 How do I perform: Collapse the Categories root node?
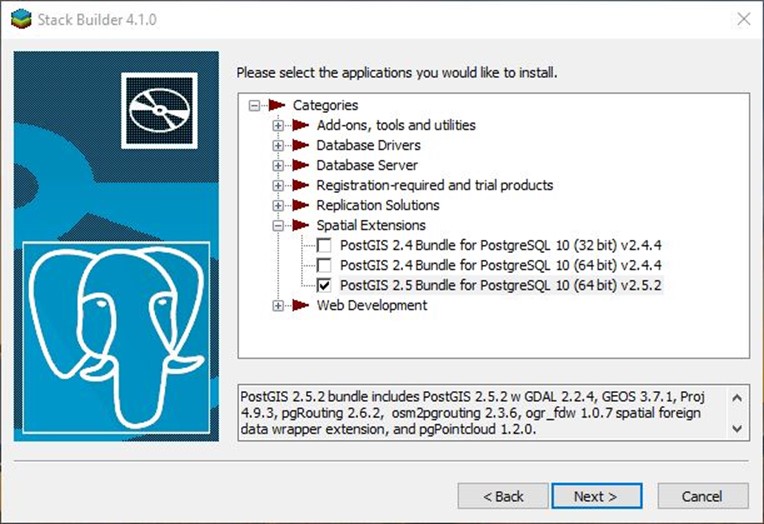pyautogui.click(x=254, y=105)
